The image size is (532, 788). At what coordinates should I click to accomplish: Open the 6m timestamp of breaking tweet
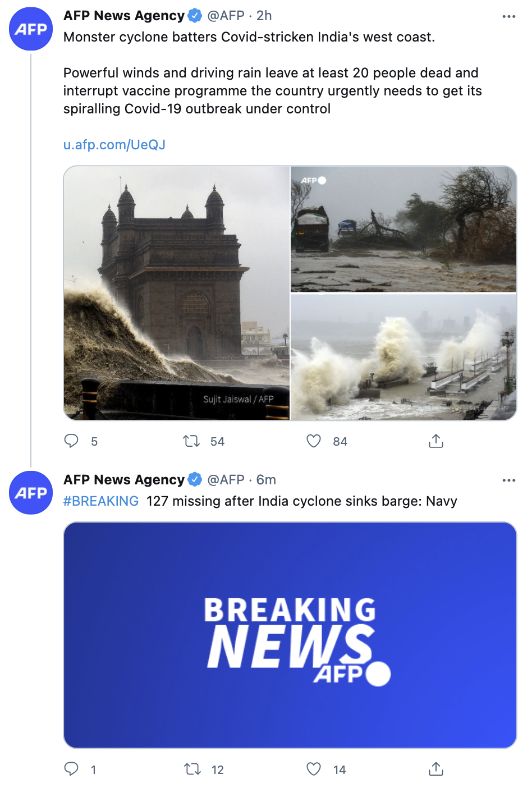click(266, 480)
